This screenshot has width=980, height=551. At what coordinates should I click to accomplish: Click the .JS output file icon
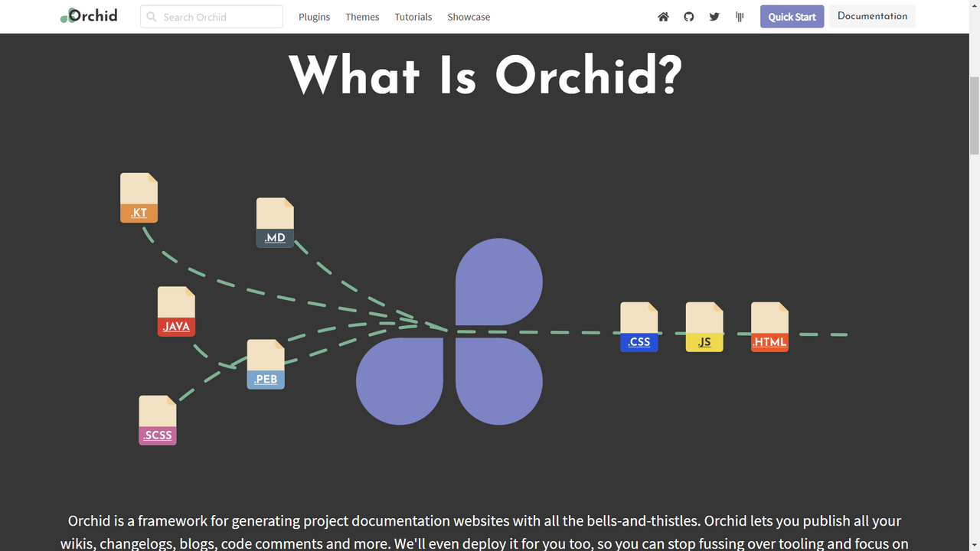pos(704,327)
